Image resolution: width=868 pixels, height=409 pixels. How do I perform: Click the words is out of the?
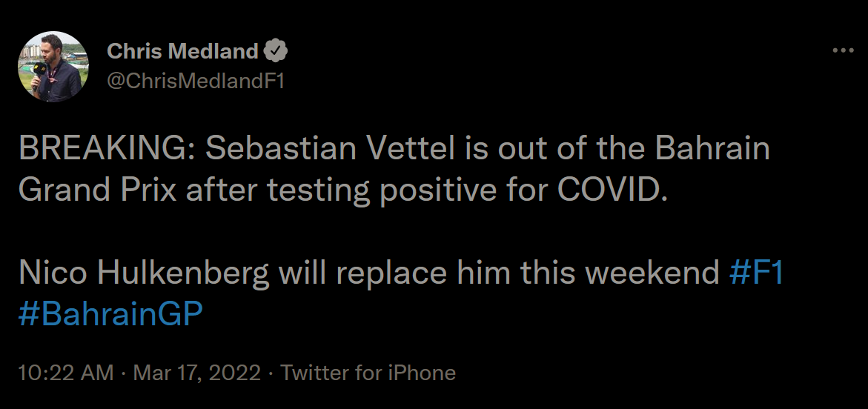(x=554, y=148)
